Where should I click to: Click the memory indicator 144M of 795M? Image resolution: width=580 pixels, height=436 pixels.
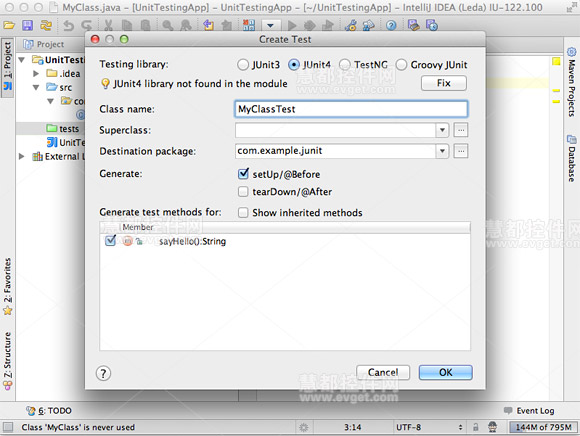(543, 427)
